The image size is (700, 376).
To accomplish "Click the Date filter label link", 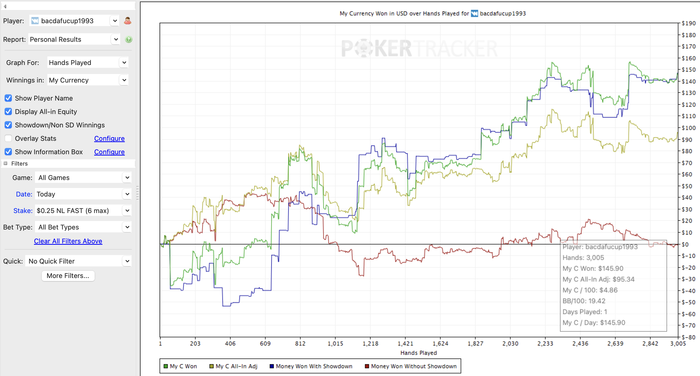I will pyautogui.click(x=24, y=194).
